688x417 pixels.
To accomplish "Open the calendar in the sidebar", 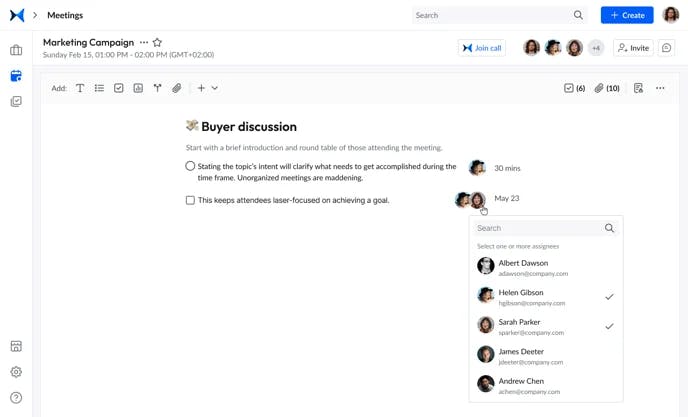I will click(16, 76).
